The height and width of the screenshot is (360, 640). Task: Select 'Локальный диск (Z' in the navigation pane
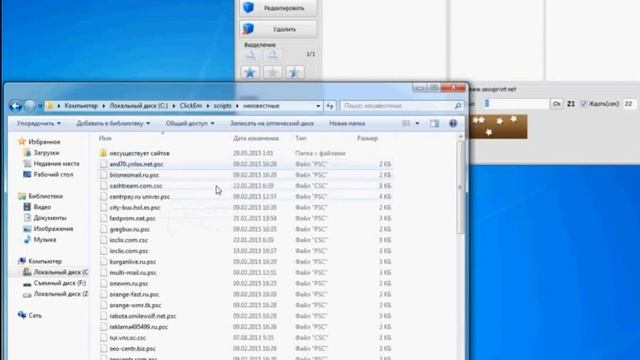pyautogui.click(x=60, y=294)
